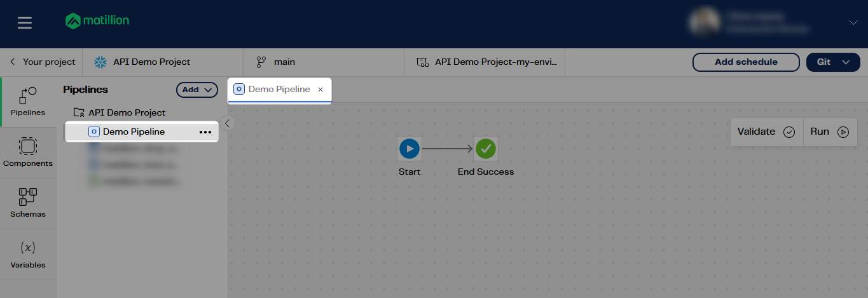This screenshot has width=868, height=298.
Task: Run the pipeline
Action: 830,132
